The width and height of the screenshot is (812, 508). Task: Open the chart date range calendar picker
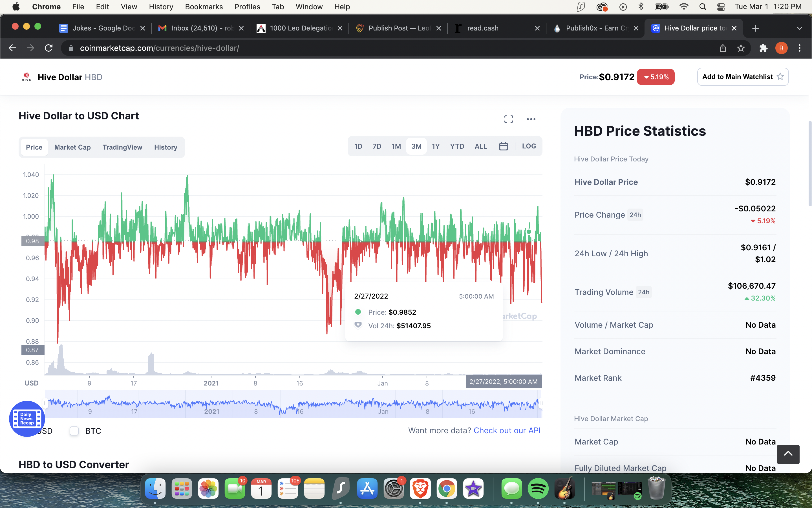503,146
